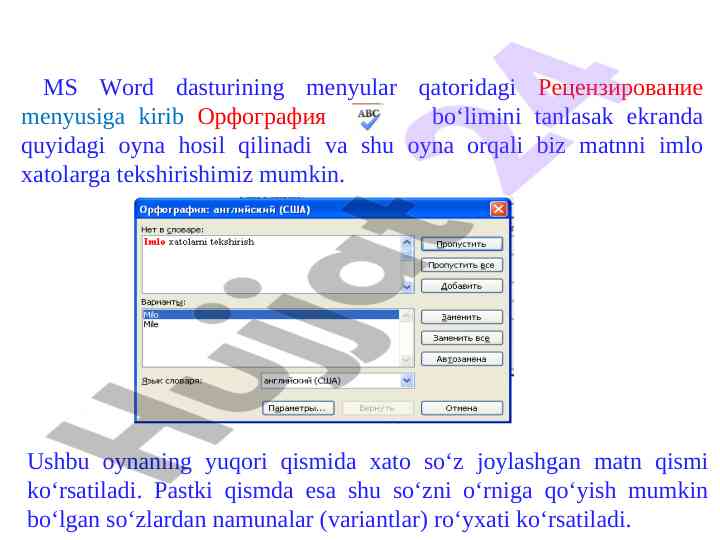Click the Автозамена button
Viewport: 720px width, 540px height.
point(461,359)
